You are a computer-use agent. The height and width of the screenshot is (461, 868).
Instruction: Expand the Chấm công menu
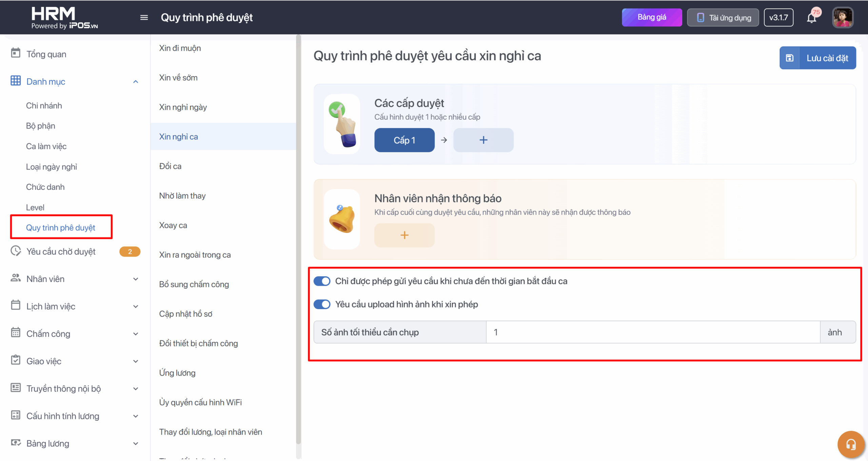tap(136, 334)
